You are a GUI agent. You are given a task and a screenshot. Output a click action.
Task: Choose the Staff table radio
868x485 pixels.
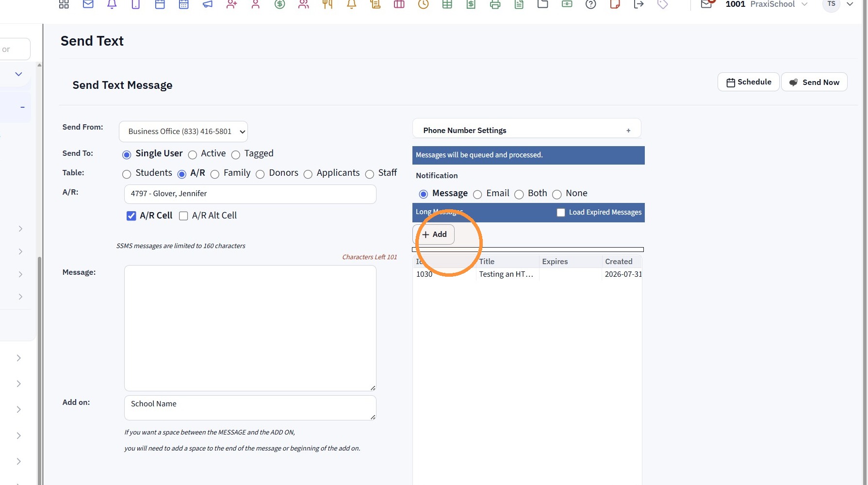pyautogui.click(x=370, y=174)
